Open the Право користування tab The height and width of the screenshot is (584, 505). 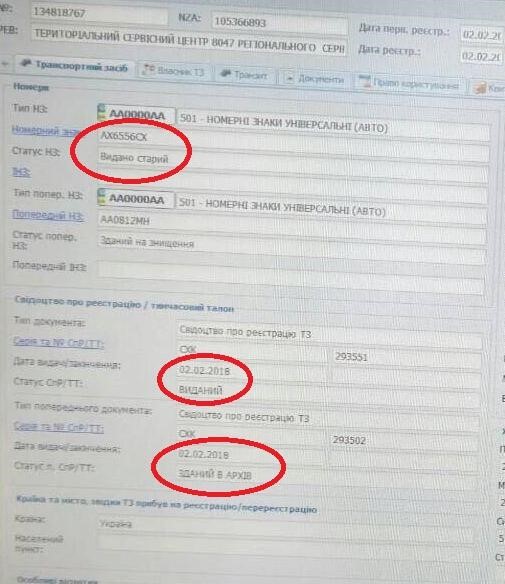pos(410,84)
